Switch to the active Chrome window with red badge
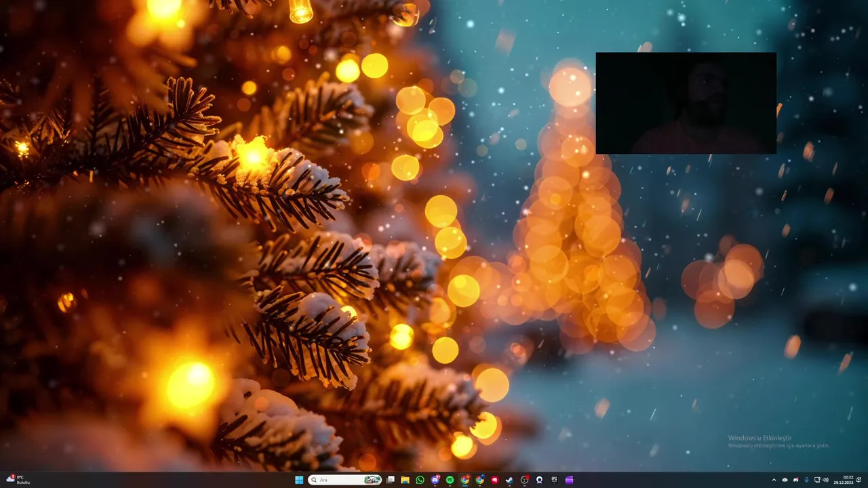This screenshot has height=488, width=868. click(x=465, y=480)
